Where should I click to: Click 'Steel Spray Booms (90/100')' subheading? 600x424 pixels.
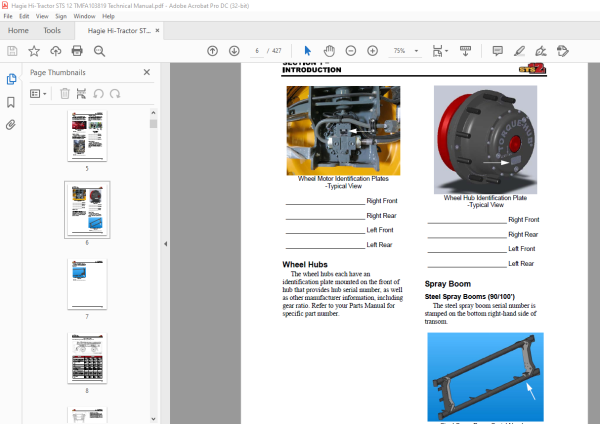pyautogui.click(x=470, y=297)
